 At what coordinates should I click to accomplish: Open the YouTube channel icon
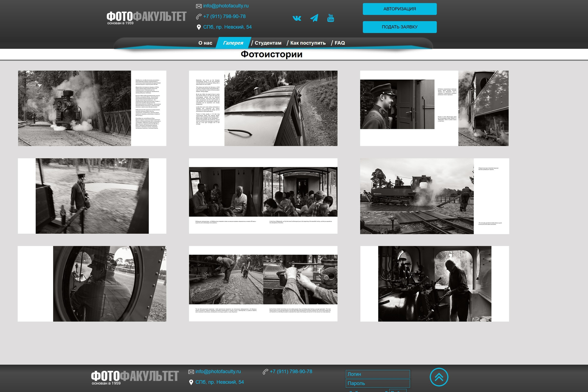(331, 18)
